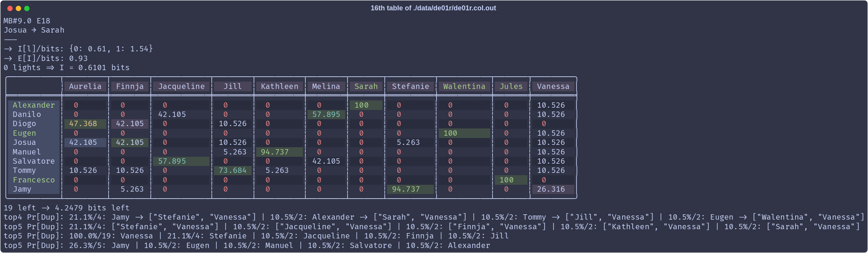868x253 pixels.
Task: Click the 100 cell for Eugen and Walentina
Action: pos(464,133)
